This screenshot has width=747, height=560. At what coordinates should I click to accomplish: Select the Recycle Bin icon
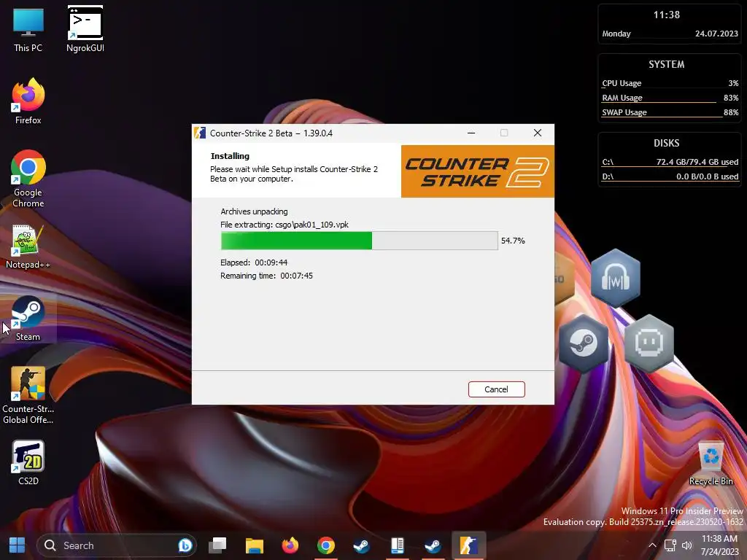(x=711, y=464)
